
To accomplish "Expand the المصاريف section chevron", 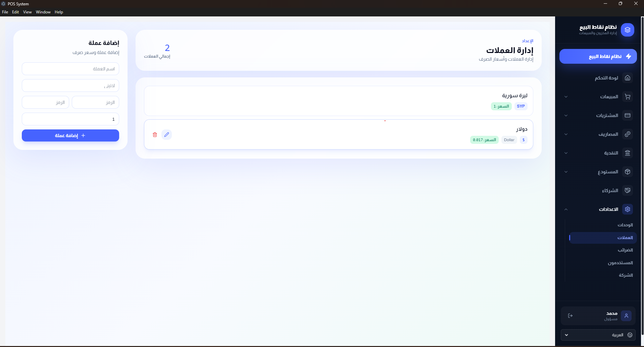I will (566, 134).
